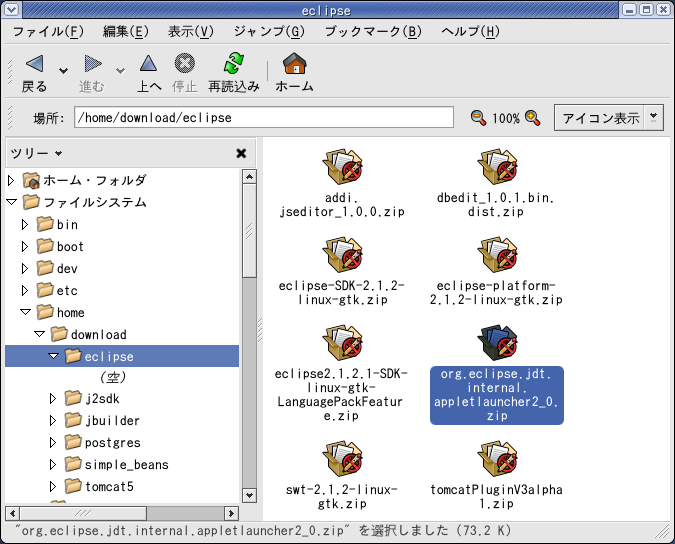Click the Back (戻る) arrow icon
Viewport: 675px width, 544px height.
34,64
